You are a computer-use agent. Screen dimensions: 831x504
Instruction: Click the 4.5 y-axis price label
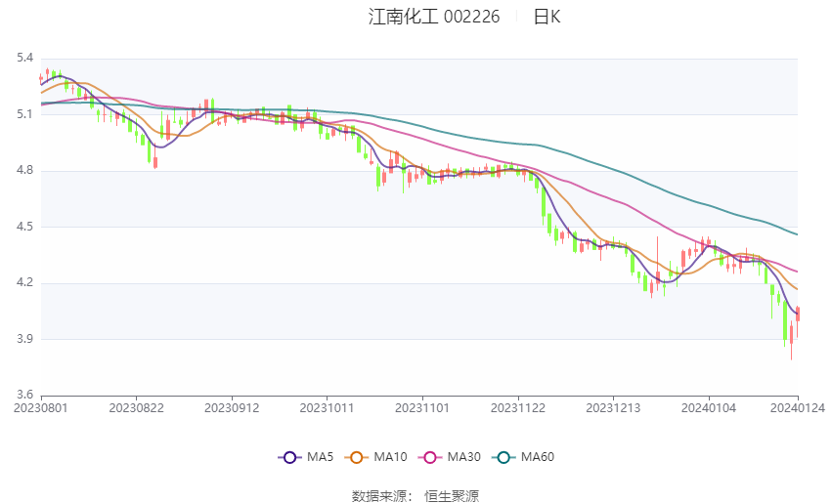pyautogui.click(x=24, y=226)
